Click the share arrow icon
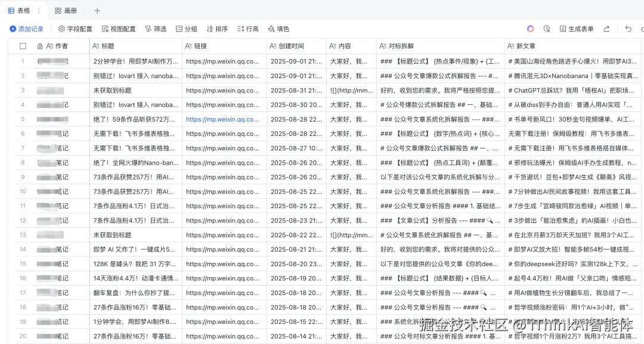The image size is (644, 344). click(606, 29)
